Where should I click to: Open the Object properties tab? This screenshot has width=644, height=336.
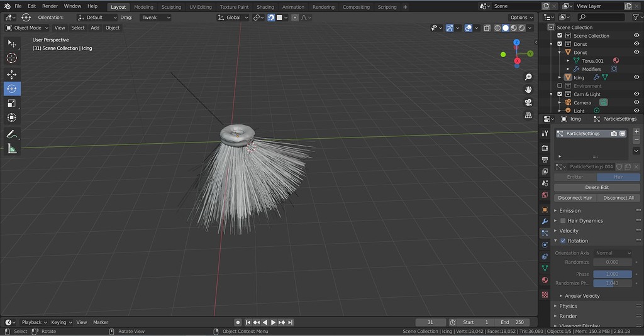pos(545,210)
